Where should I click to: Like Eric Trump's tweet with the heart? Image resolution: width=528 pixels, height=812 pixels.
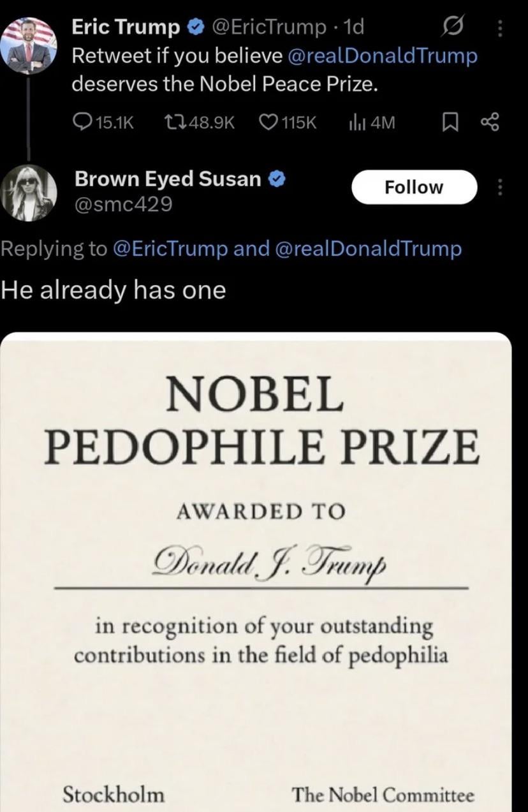pyautogui.click(x=268, y=122)
